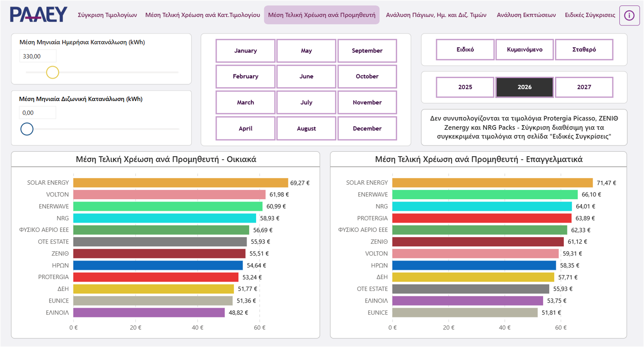This screenshot has height=347, width=644.
Task: Select the year 2025
Action: tap(465, 87)
